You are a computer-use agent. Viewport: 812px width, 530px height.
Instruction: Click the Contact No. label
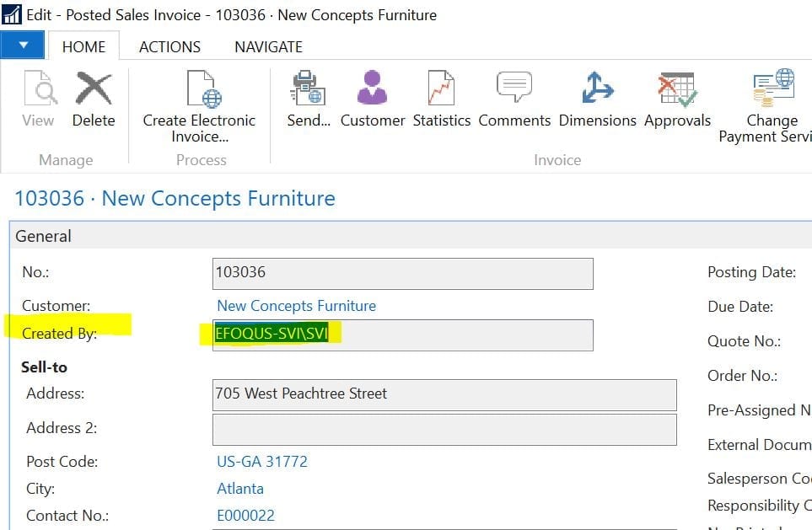click(67, 516)
